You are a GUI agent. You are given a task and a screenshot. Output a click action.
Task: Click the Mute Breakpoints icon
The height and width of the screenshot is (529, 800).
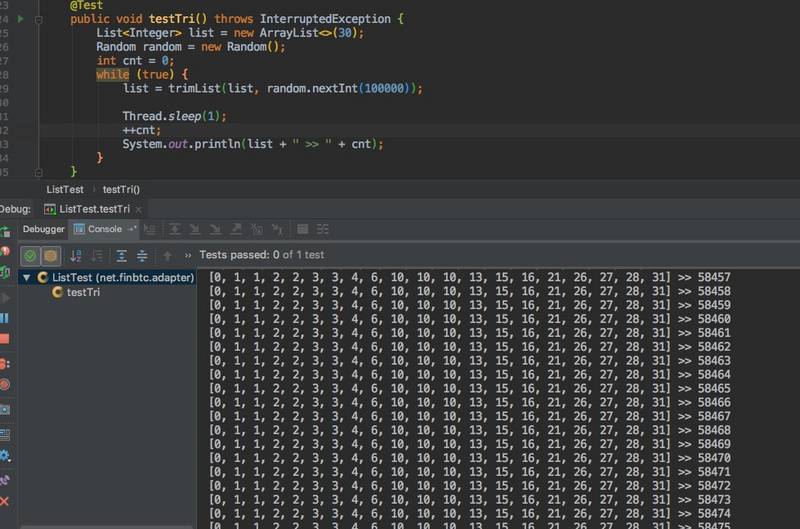click(x=5, y=385)
